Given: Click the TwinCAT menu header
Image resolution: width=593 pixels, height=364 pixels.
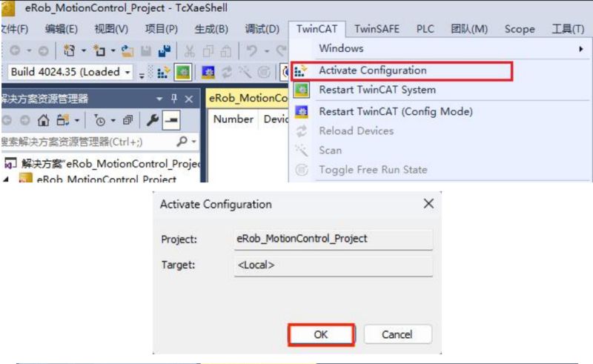Looking at the screenshot, I should click(317, 29).
